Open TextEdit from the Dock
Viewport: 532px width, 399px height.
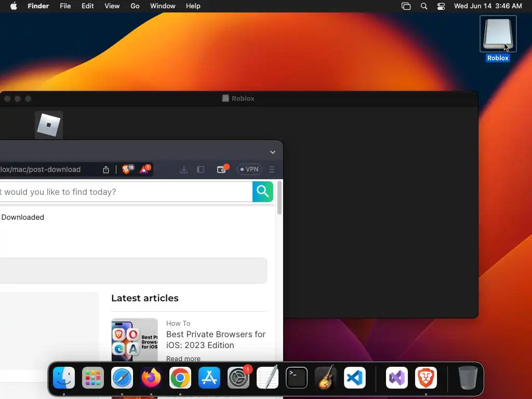pyautogui.click(x=268, y=378)
